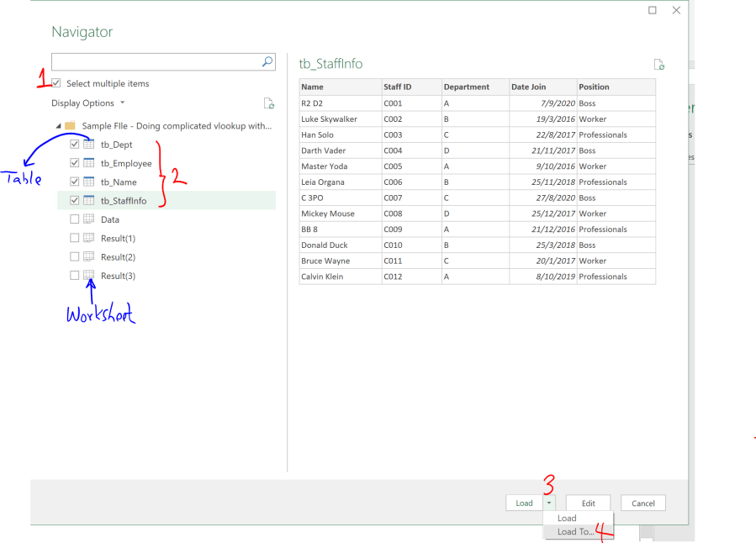Click the Load button dropdown arrow
The height and width of the screenshot is (543, 756).
tap(549, 503)
